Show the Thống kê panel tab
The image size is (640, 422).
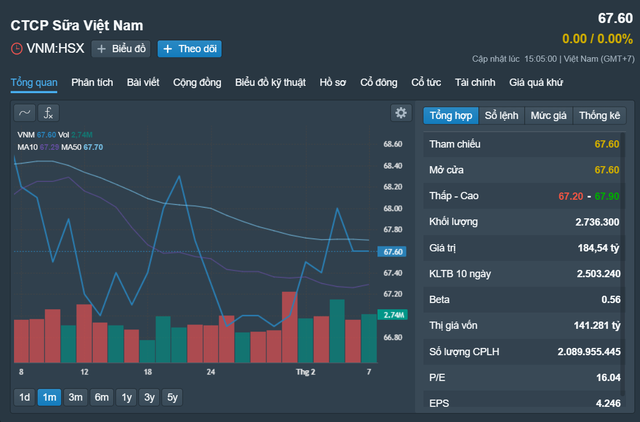coord(599,115)
